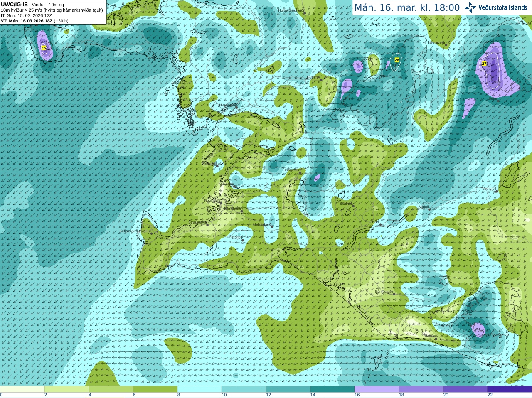
Task: Select the 8–10 m/s light cyan legend color
Action: (199, 389)
